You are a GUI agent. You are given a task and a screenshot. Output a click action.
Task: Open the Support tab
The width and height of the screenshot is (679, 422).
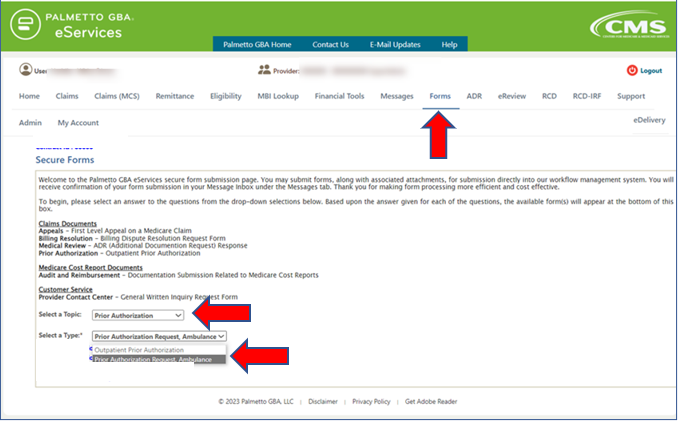[x=631, y=96]
